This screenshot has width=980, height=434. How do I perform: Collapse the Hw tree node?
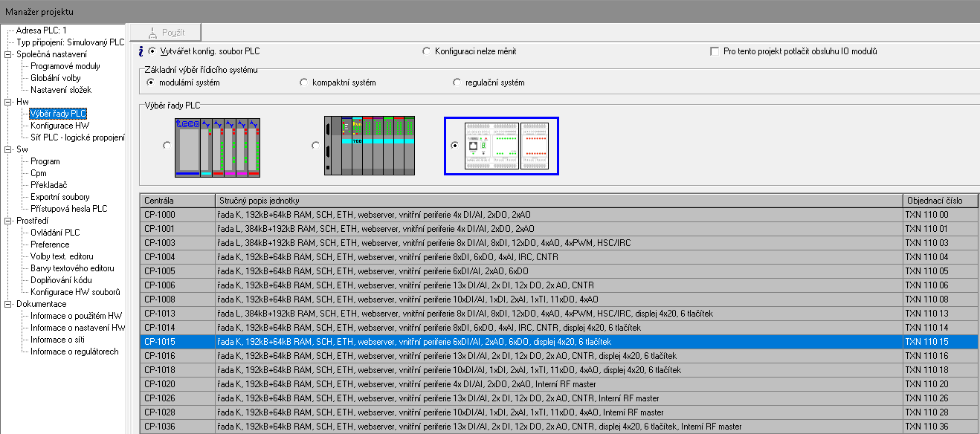(x=8, y=102)
